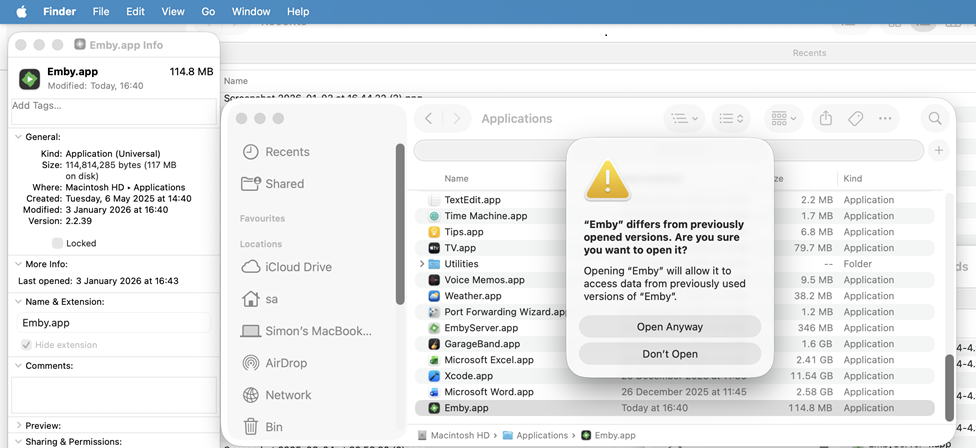
Task: Open the group-by dropdown in toolbar
Action: tap(784, 118)
